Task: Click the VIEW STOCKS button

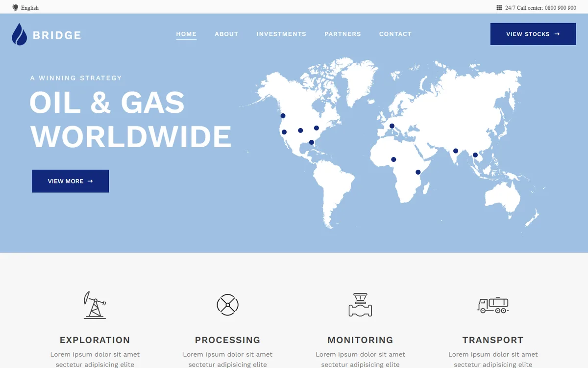Action: click(533, 34)
